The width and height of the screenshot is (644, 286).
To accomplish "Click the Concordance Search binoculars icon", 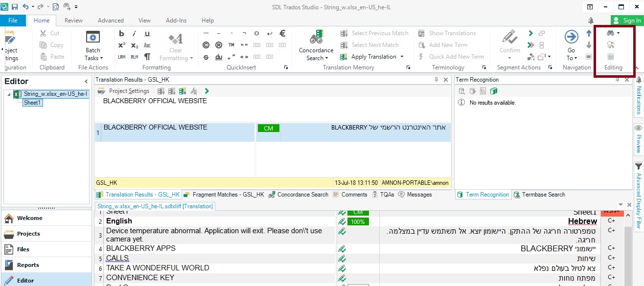I will 316,37.
